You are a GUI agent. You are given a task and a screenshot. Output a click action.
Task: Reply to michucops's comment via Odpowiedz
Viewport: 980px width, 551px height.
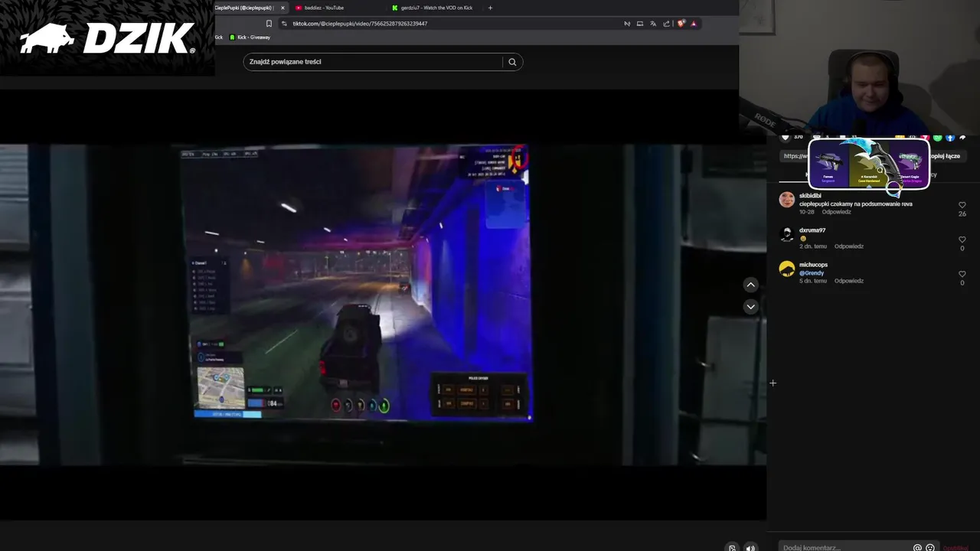tap(849, 281)
